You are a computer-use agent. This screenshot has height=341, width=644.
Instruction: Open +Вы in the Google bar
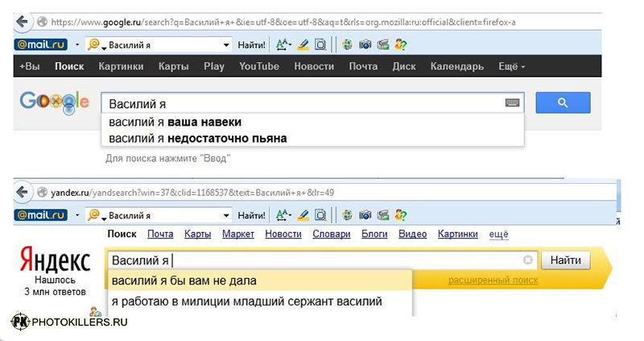click(x=29, y=66)
